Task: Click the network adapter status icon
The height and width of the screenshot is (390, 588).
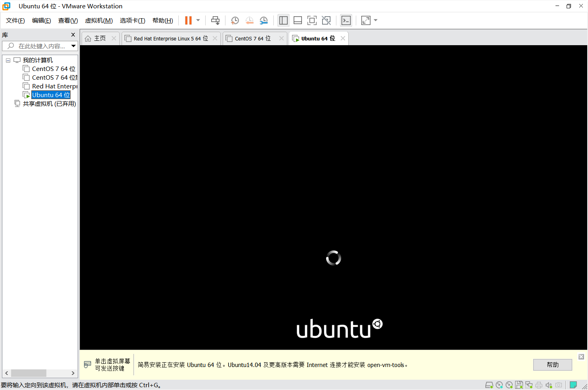Action: point(529,385)
